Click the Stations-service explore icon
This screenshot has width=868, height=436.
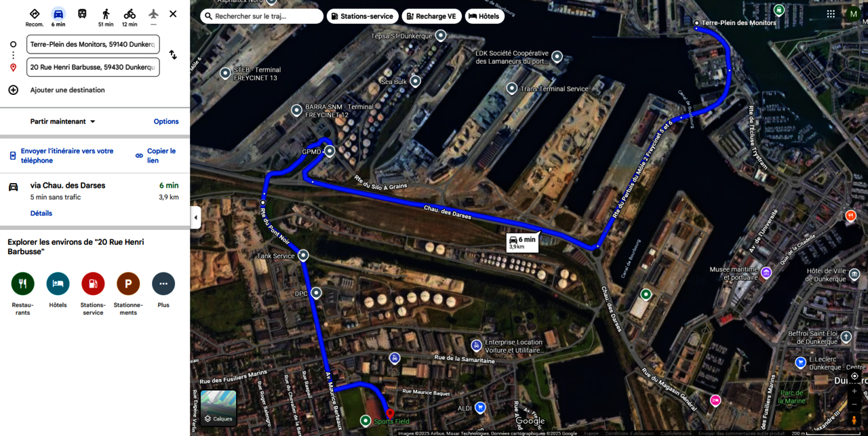(x=93, y=283)
